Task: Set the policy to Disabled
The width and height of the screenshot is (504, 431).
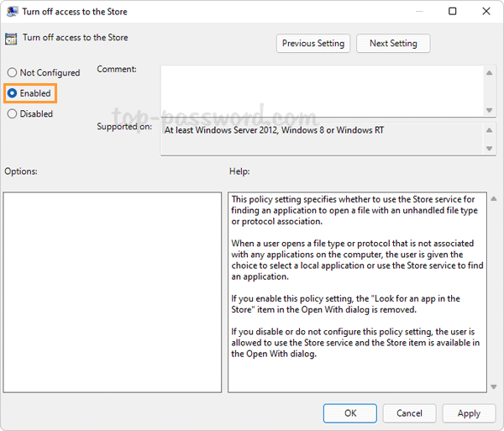Action: point(12,114)
